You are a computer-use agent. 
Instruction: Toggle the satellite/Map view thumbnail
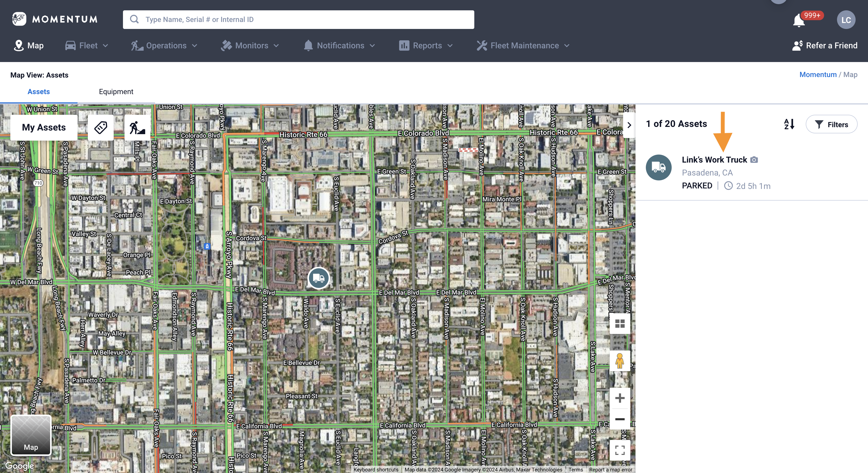coord(31,435)
